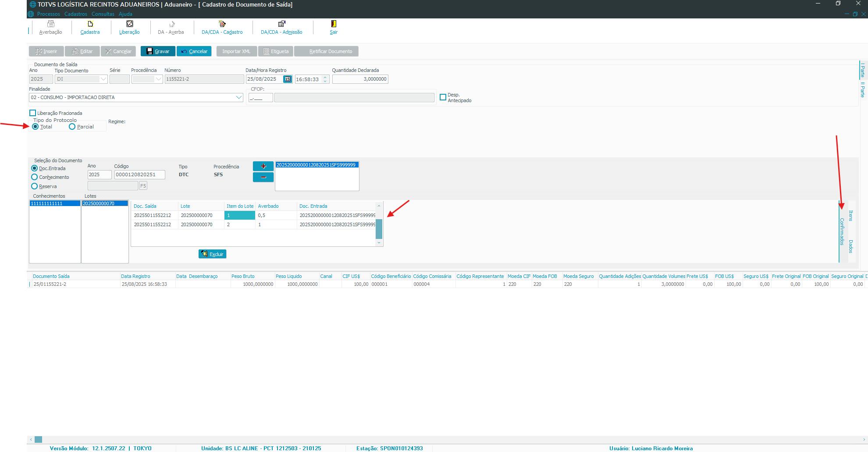Viewport: 868px width, 452px height.
Task: Open the Ajuda menu
Action: [125, 14]
